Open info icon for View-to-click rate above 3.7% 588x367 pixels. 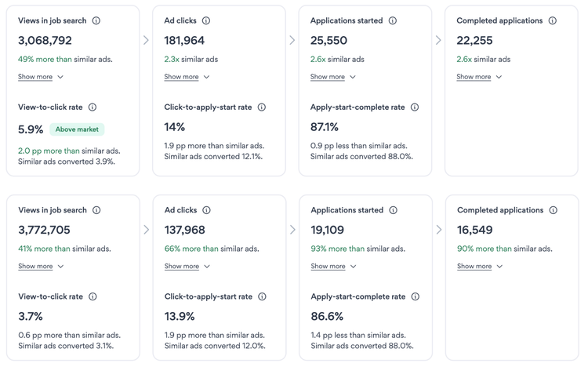[93, 297]
